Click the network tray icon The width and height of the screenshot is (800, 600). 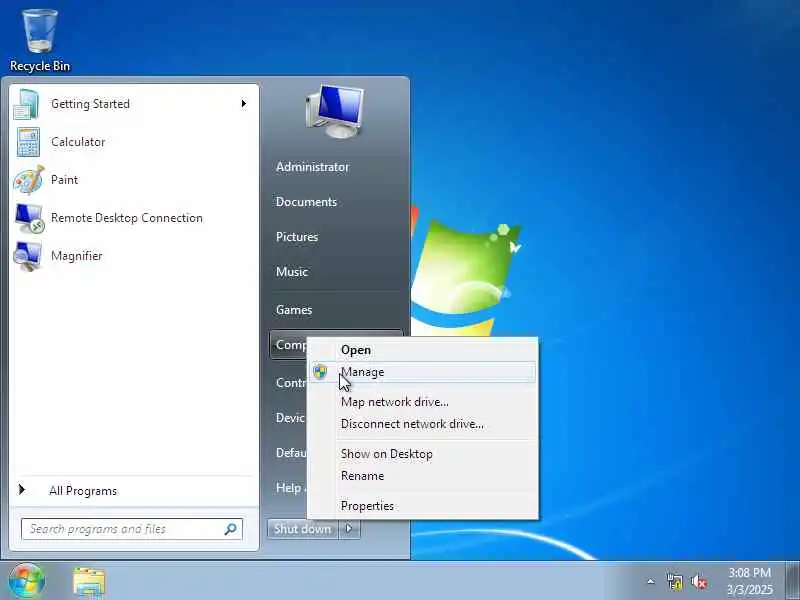pyautogui.click(x=674, y=582)
